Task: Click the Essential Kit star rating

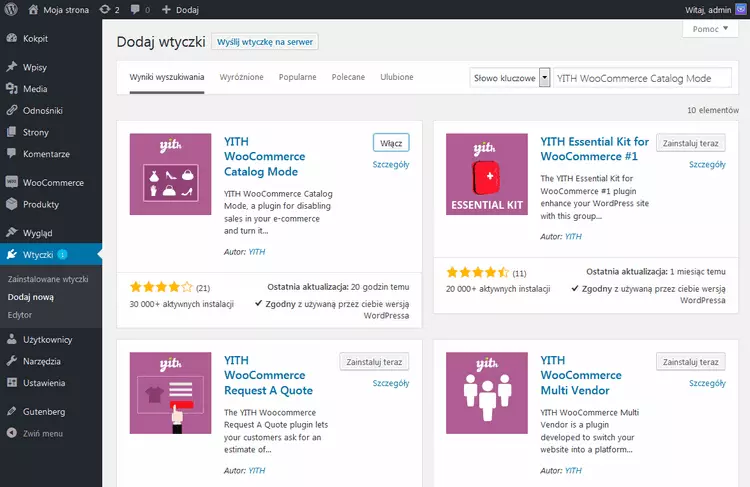Action: [x=478, y=273]
